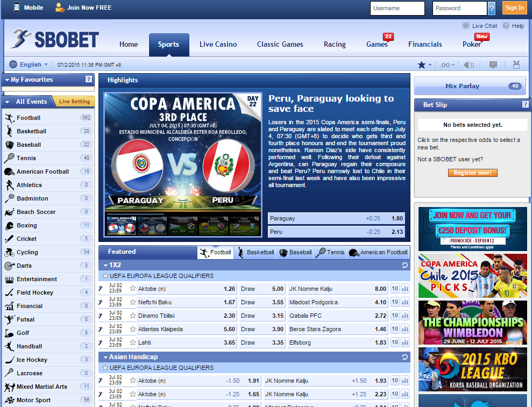Image resolution: width=532 pixels, height=407 pixels.
Task: Open the Wimbledon Championships banner
Action: [x=473, y=322]
